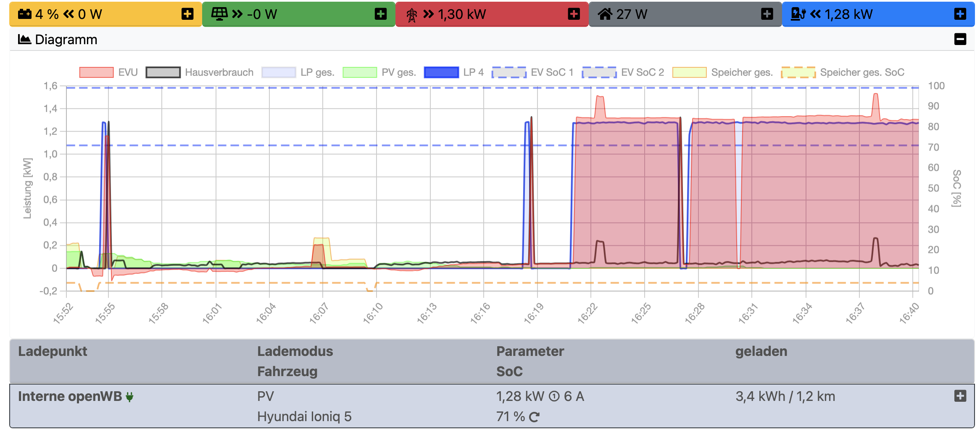Expand the yellow battery storage panel
Screen dimensions: 980x435
(187, 14)
